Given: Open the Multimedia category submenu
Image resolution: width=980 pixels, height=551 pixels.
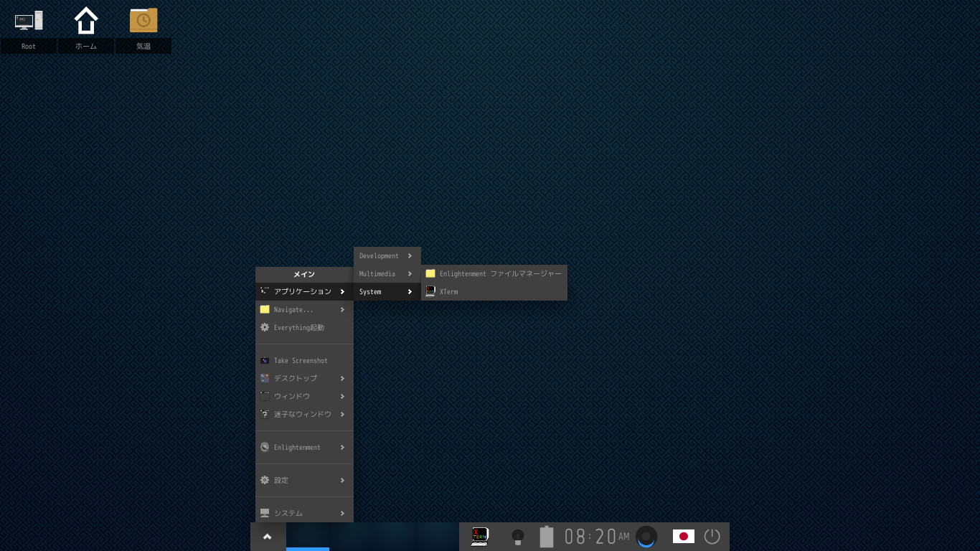Looking at the screenshot, I should [x=387, y=273].
